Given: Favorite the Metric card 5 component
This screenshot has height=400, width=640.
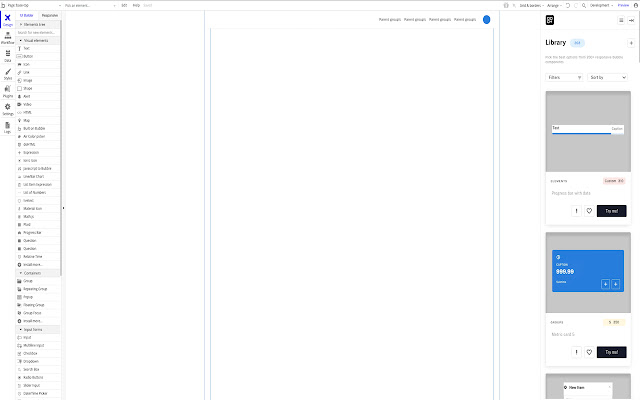Looking at the screenshot, I should tap(589, 352).
